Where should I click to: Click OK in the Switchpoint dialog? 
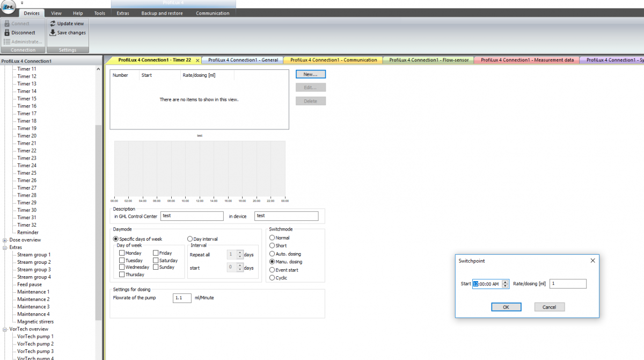point(506,307)
